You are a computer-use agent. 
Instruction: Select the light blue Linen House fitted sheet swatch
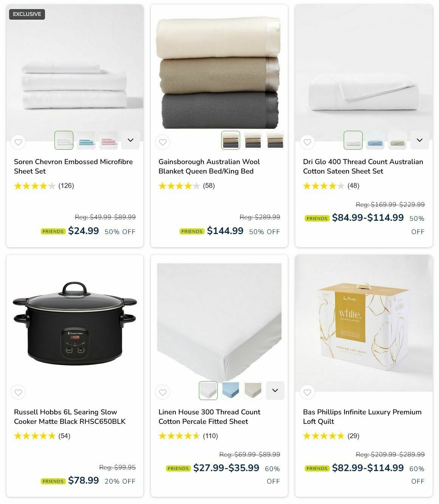tap(231, 391)
